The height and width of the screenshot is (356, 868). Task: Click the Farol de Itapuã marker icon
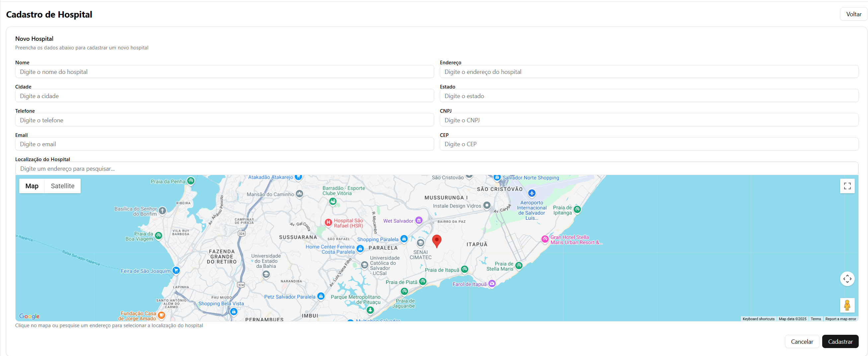pos(492,284)
